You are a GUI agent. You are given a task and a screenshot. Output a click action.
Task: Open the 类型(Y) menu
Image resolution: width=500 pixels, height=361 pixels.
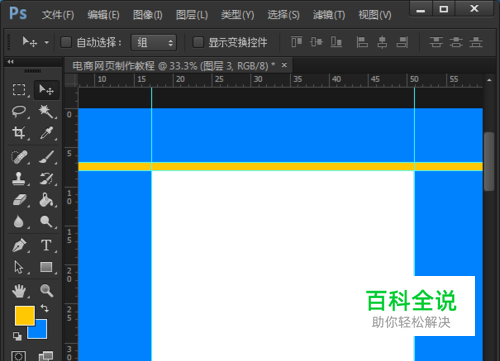pyautogui.click(x=237, y=15)
